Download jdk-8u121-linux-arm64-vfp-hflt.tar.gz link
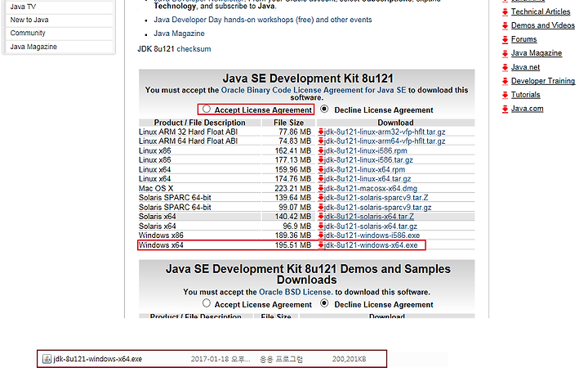 (x=385, y=141)
